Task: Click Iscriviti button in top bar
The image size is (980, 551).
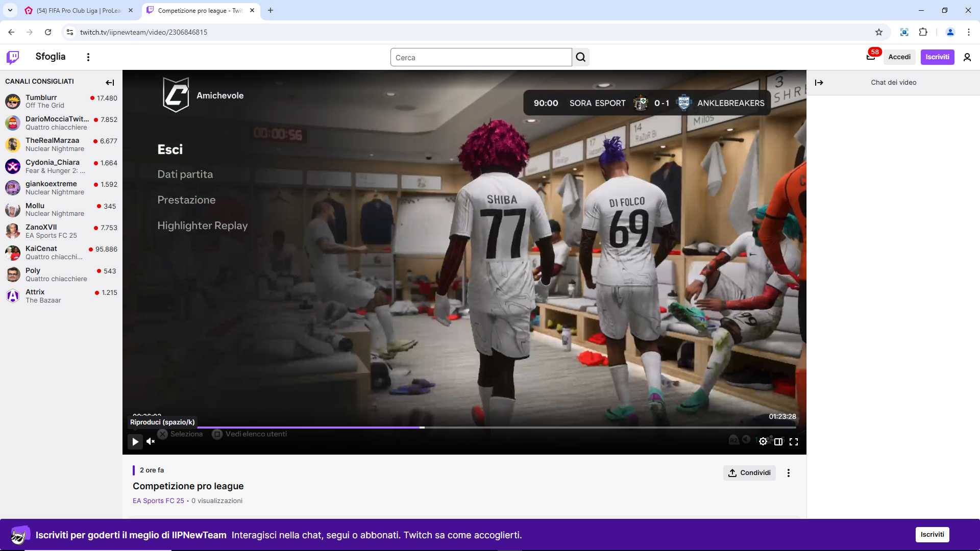Action: click(938, 57)
